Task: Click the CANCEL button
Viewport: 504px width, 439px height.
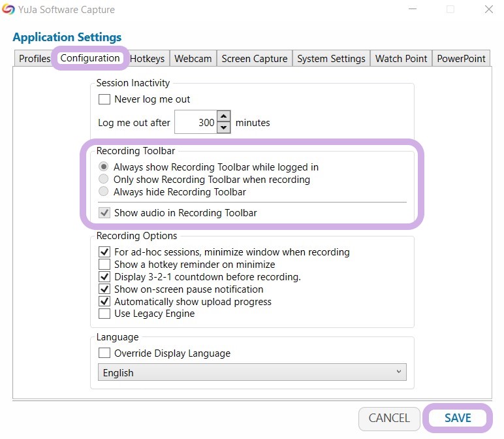Action: [x=389, y=418]
